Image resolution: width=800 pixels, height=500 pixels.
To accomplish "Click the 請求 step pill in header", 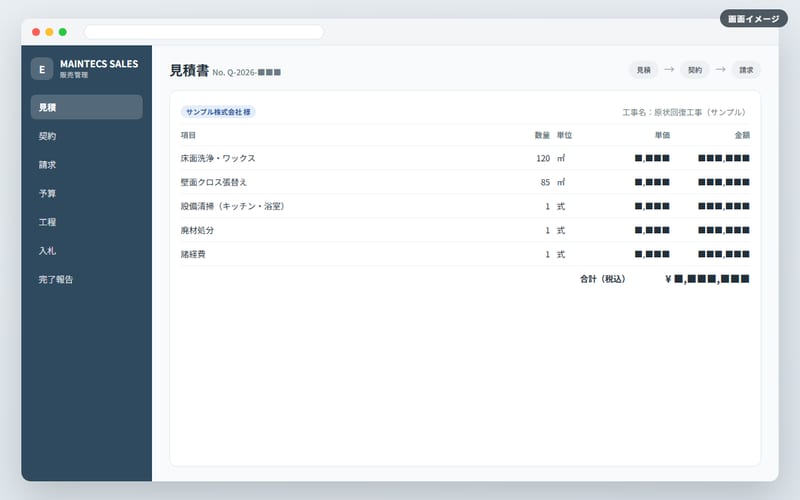I will [x=746, y=70].
